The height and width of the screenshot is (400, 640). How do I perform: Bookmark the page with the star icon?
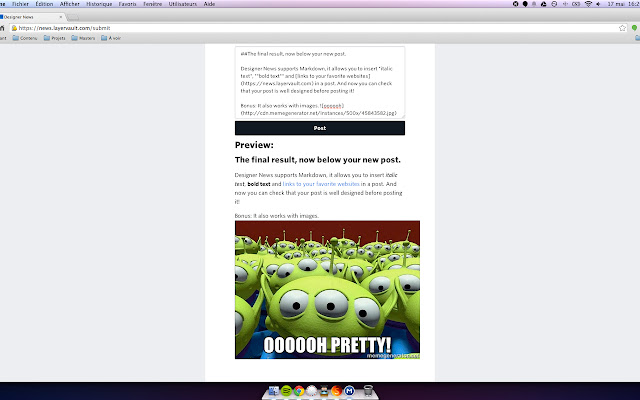click(622, 28)
